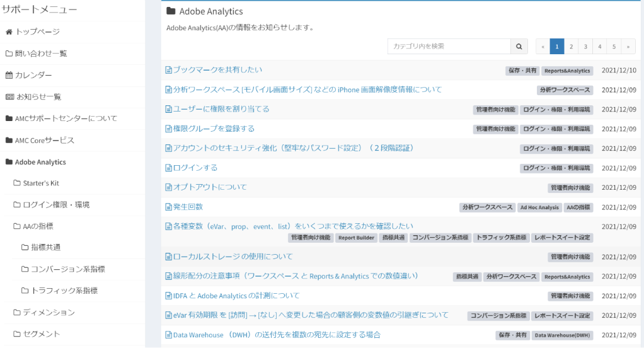Open article アカウントのセキュリティ強化

coord(295,148)
